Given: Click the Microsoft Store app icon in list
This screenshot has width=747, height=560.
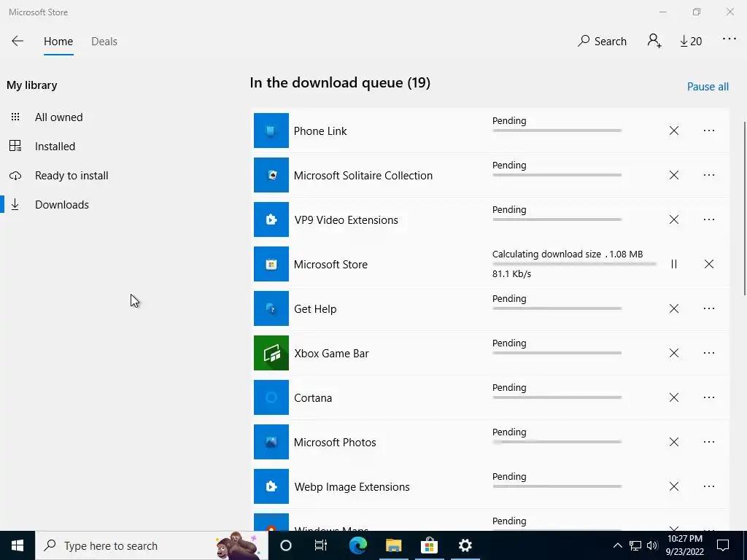Looking at the screenshot, I should 271,264.
